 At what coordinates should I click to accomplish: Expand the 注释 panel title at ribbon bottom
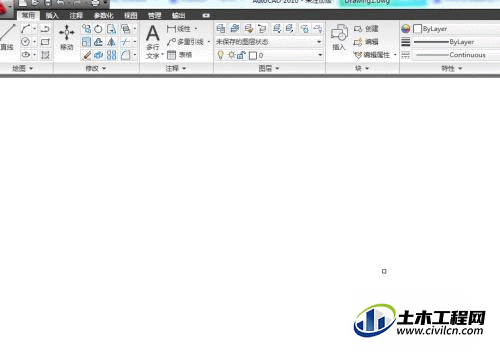176,68
